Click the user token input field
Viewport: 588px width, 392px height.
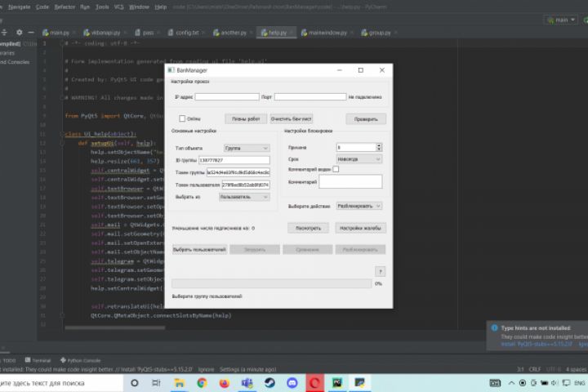click(x=246, y=185)
